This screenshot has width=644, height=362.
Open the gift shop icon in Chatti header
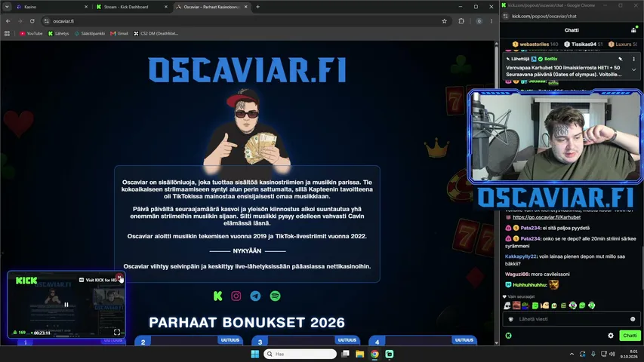pyautogui.click(x=633, y=30)
